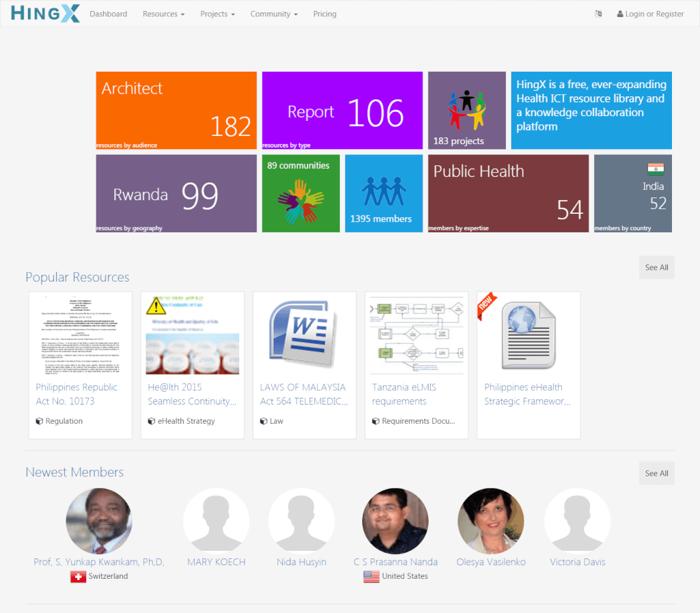Click See All for Popular Resources
Screen dimensions: 700x613
pyautogui.click(x=656, y=268)
